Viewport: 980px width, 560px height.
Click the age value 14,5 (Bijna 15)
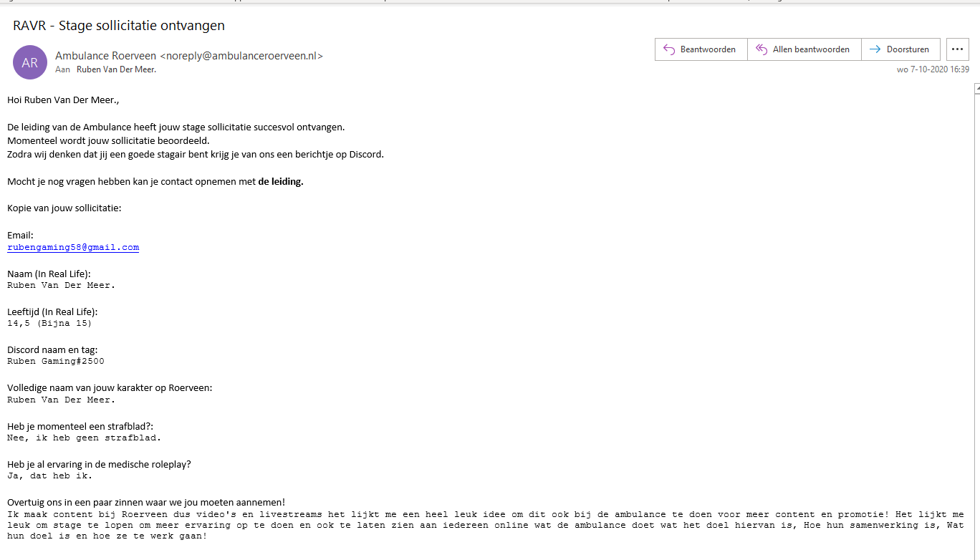[49, 323]
